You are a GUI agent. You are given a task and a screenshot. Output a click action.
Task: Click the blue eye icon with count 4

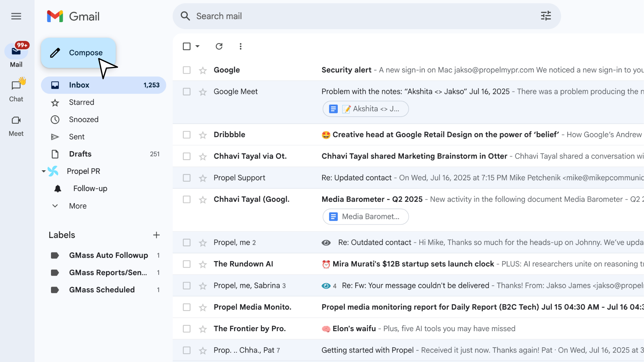click(326, 286)
